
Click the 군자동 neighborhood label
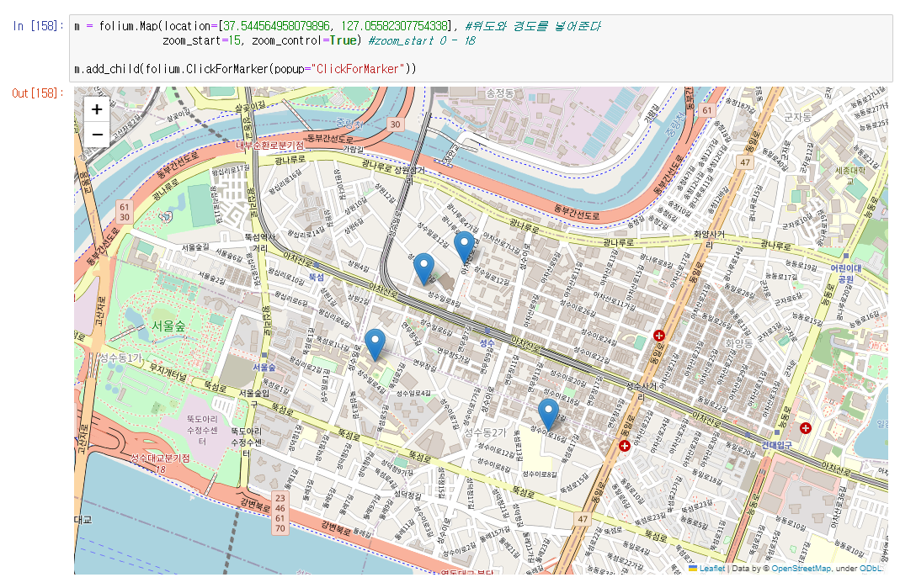(x=797, y=117)
